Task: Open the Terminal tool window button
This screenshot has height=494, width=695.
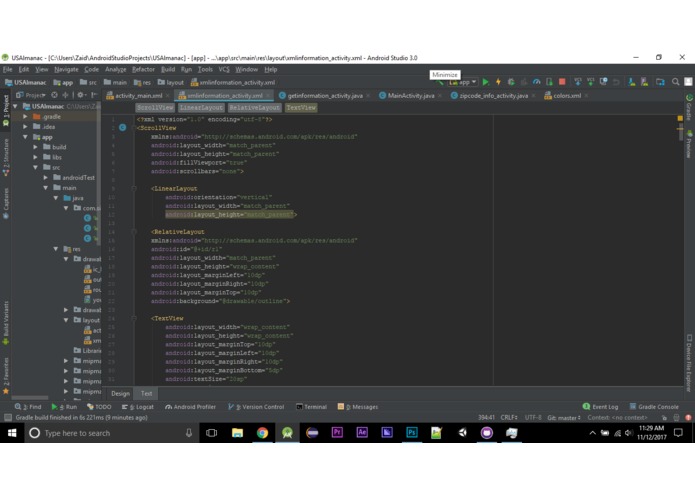Action: (x=311, y=407)
